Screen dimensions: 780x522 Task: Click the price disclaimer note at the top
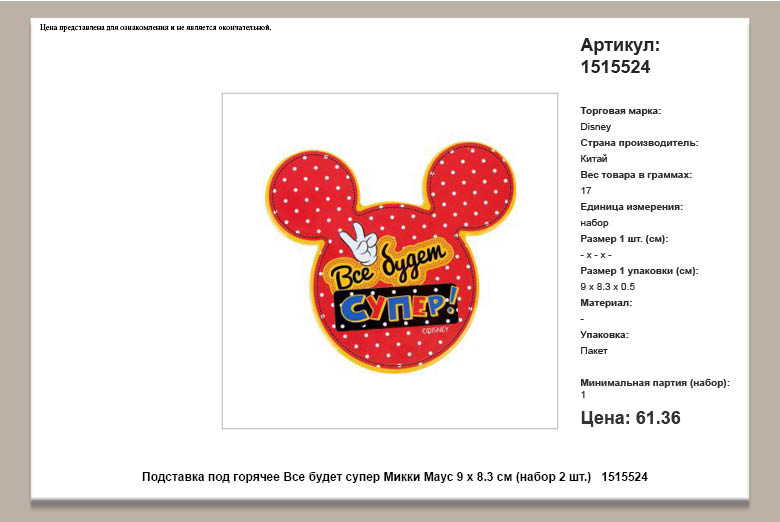(x=156, y=27)
